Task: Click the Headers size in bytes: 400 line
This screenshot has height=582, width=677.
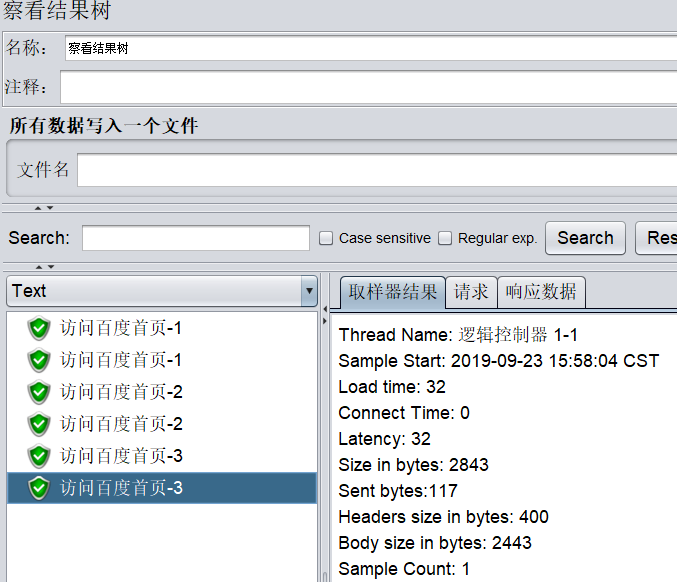Action: (443, 517)
